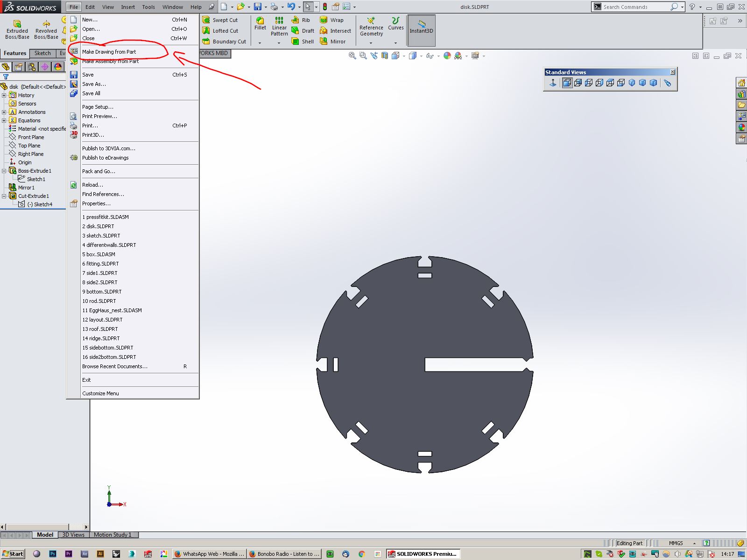Viewport: 747px width, 560px height.
Task: Click the Intersect feature tool
Action: coord(335,31)
